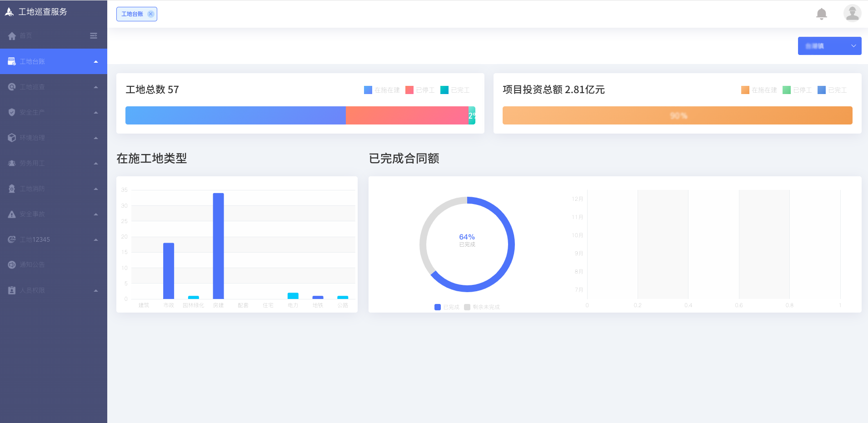Open notifications with the bell icon
This screenshot has height=423, width=868.
(x=822, y=14)
